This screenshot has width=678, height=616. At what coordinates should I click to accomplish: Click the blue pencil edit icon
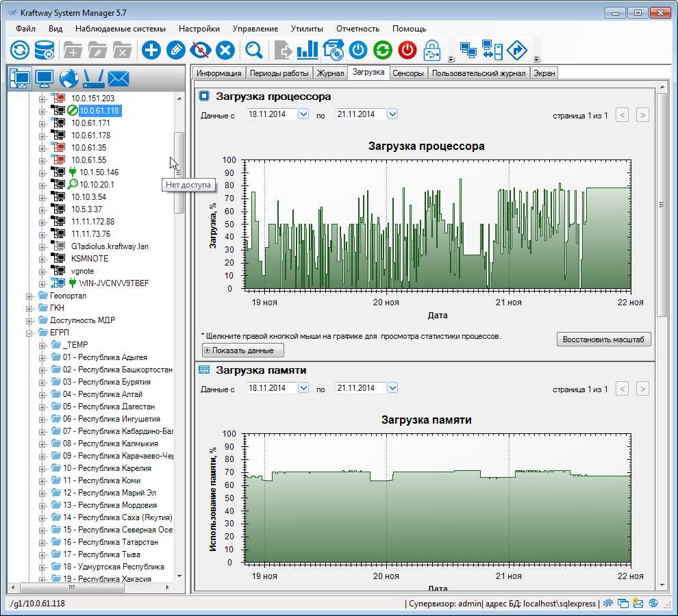click(x=176, y=50)
